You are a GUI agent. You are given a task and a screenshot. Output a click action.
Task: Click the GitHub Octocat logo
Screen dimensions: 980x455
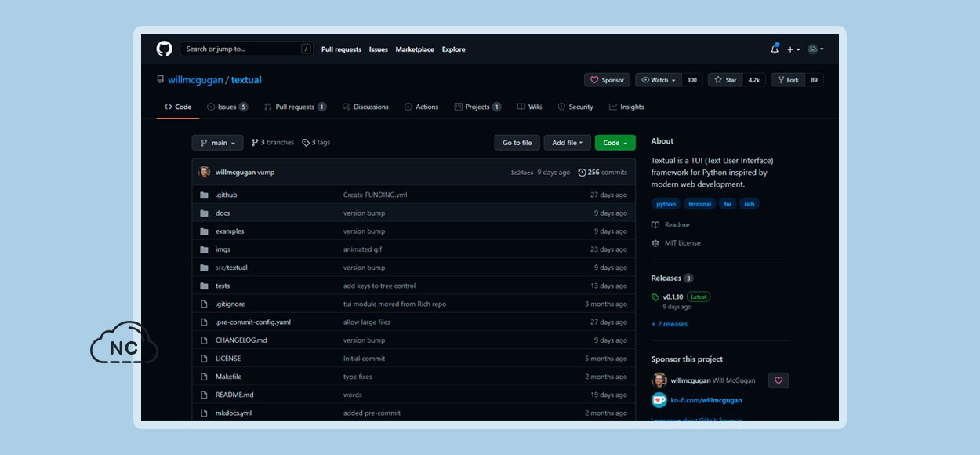point(164,49)
